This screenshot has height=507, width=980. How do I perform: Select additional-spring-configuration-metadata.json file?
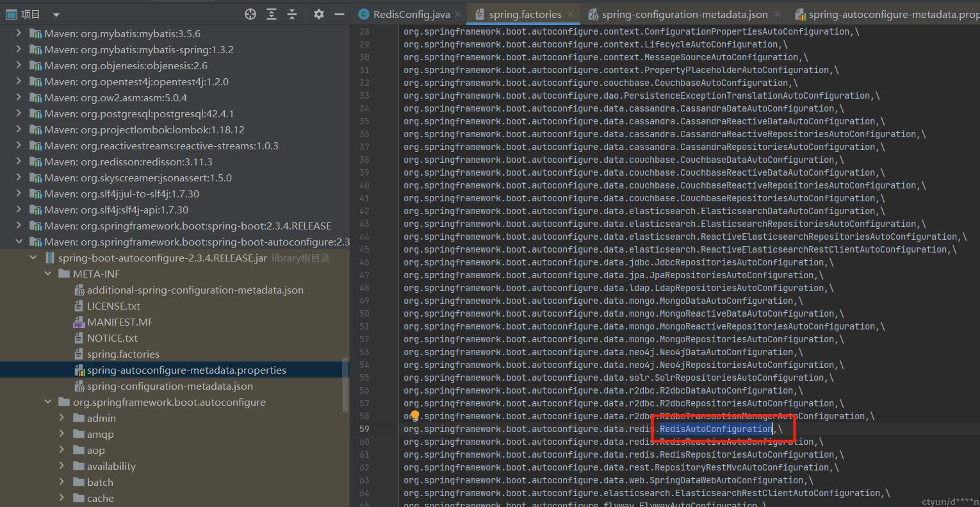tap(195, 290)
